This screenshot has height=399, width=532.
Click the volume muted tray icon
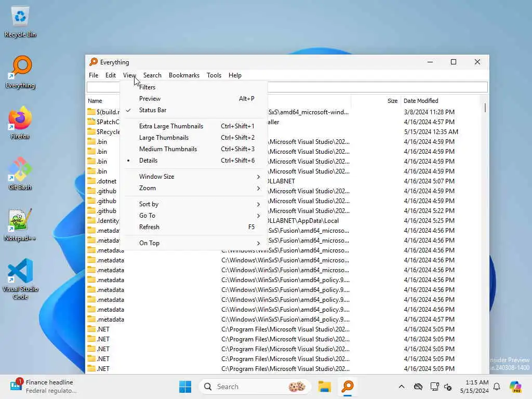(448, 387)
